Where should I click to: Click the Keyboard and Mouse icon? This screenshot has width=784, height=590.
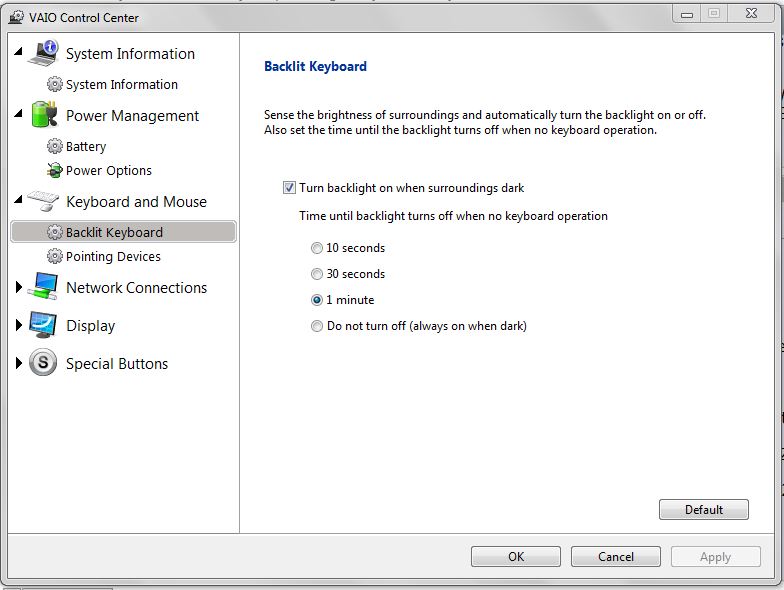[43, 200]
